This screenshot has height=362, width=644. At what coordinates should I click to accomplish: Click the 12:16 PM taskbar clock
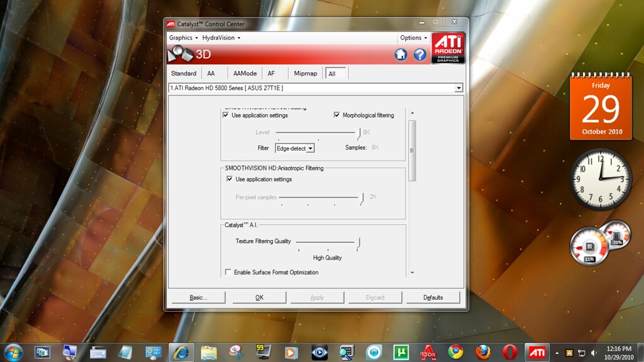619,353
